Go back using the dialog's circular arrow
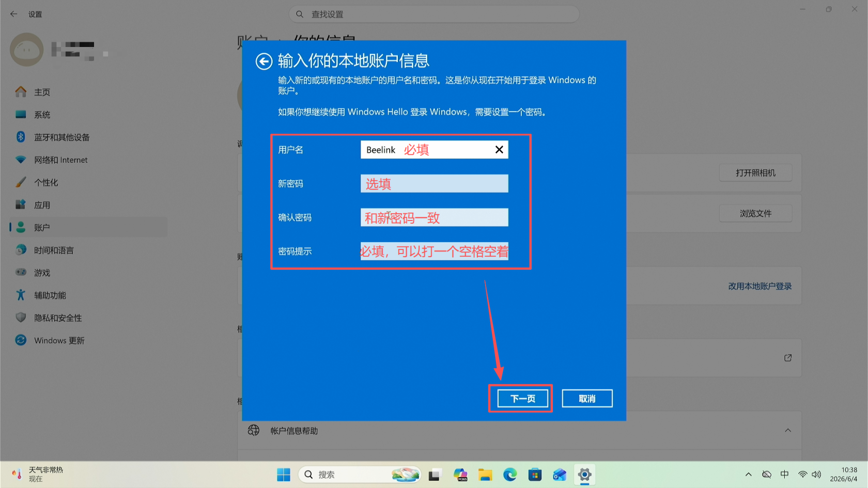868x488 pixels. [x=264, y=61]
